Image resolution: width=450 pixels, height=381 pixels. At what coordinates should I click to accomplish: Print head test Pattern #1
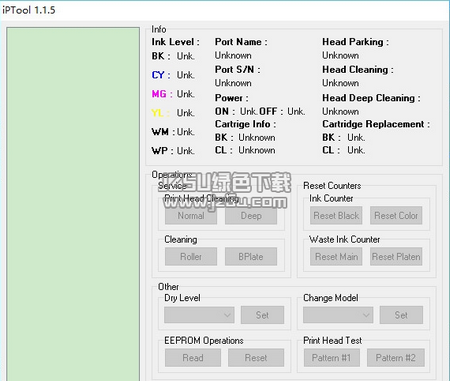click(x=331, y=358)
